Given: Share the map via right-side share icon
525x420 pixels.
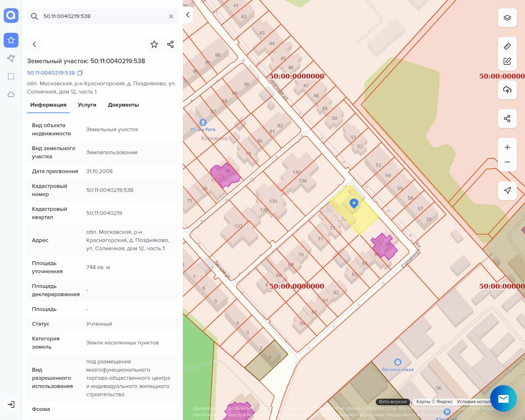Looking at the screenshot, I should (507, 119).
